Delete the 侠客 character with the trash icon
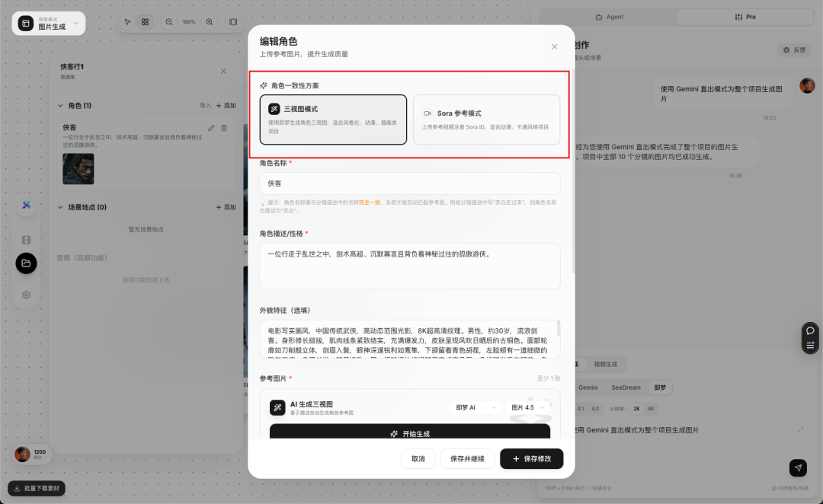Screen dimensions: 823x504 pos(223,128)
